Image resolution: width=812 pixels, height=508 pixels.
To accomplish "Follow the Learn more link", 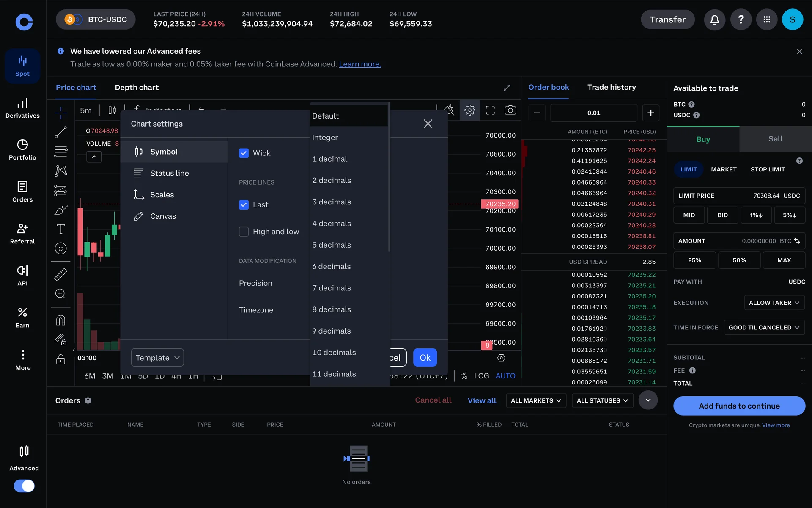I will tap(360, 64).
